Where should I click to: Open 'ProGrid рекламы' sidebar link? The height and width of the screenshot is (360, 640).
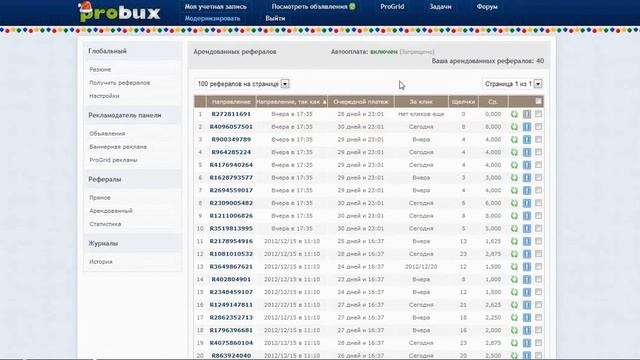[x=113, y=160]
